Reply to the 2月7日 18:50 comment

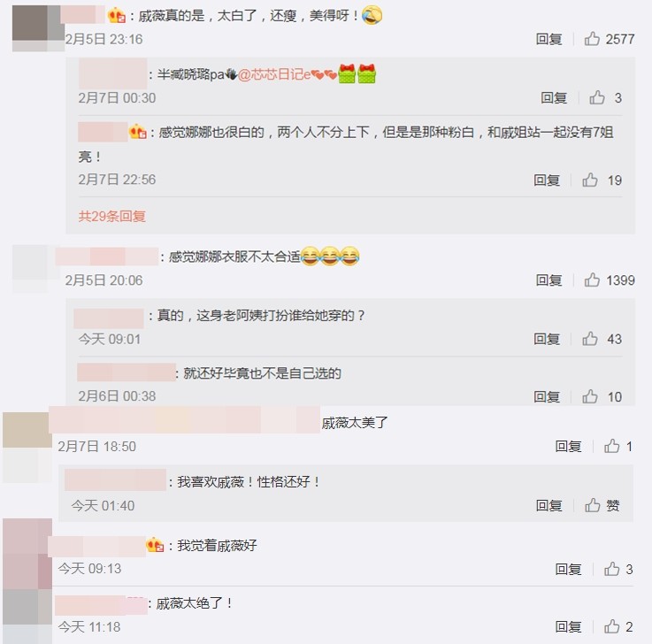tap(568, 446)
